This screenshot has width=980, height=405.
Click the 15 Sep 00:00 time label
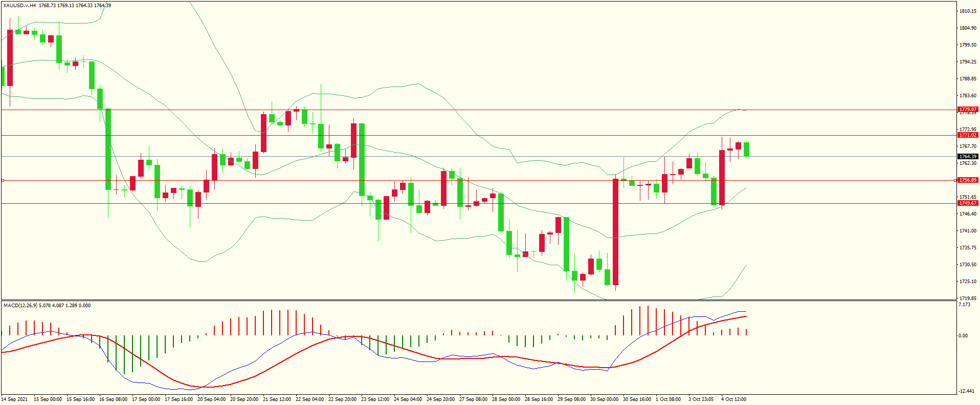48,399
